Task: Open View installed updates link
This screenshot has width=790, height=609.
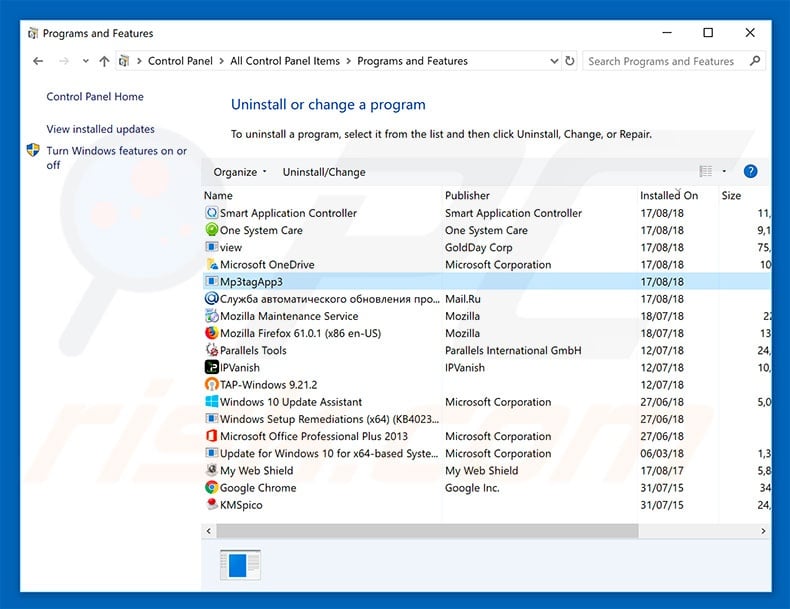Action: [100, 129]
